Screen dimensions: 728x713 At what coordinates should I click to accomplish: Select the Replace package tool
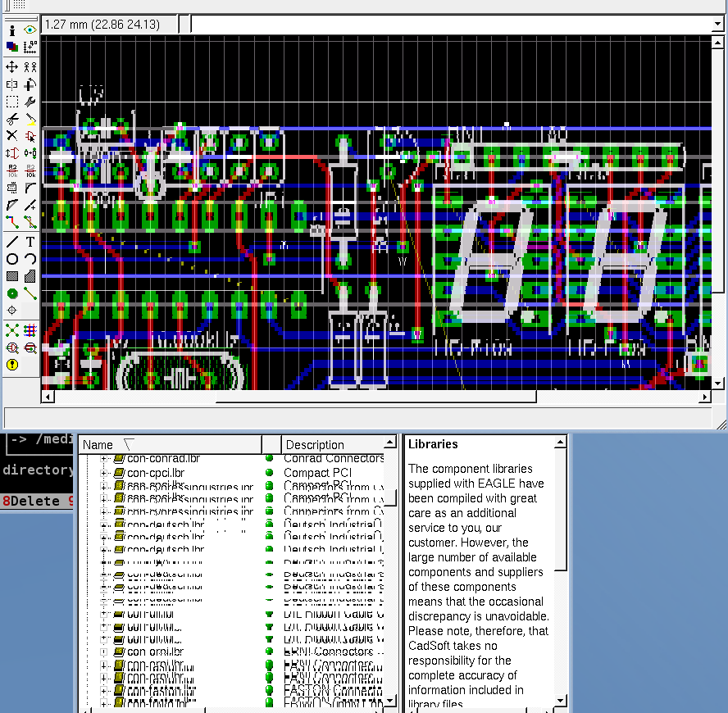click(30, 153)
